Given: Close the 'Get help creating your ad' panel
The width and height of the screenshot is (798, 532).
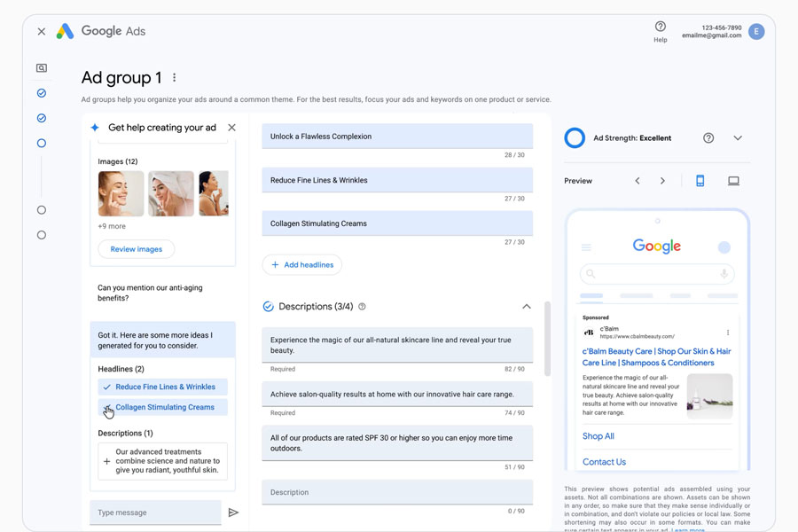Looking at the screenshot, I should tap(231, 128).
